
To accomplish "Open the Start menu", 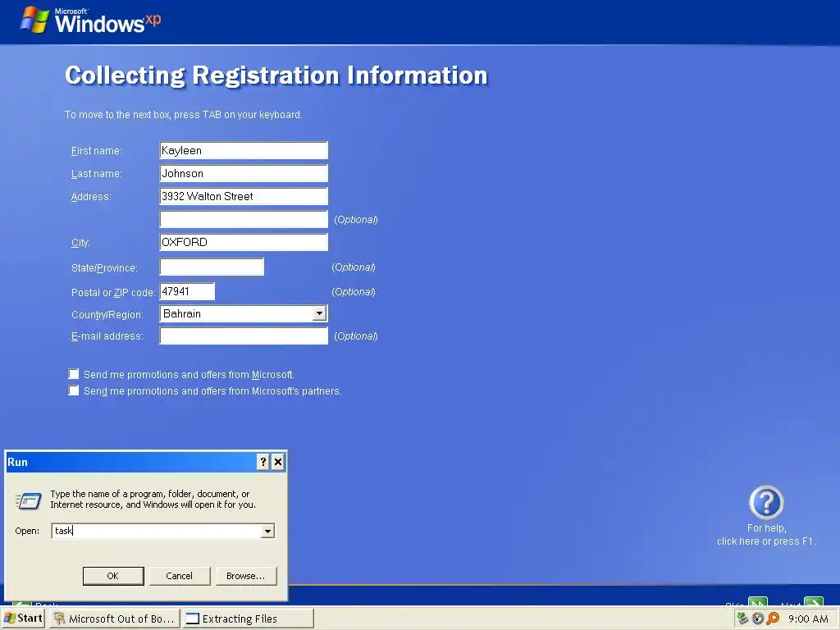I will tap(23, 619).
